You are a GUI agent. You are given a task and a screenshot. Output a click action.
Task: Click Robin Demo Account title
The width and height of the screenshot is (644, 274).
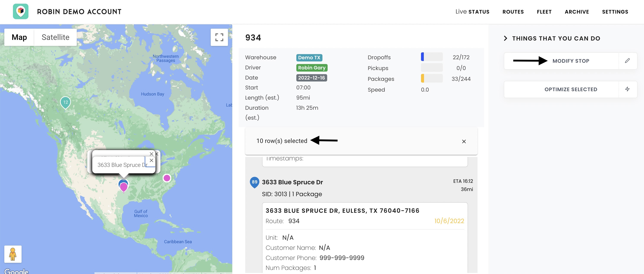(x=79, y=12)
